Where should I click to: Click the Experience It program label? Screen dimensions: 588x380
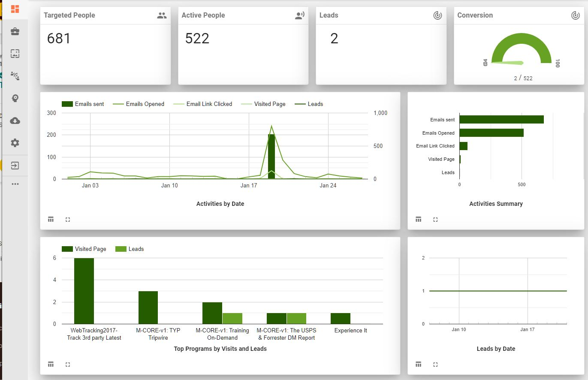350,331
